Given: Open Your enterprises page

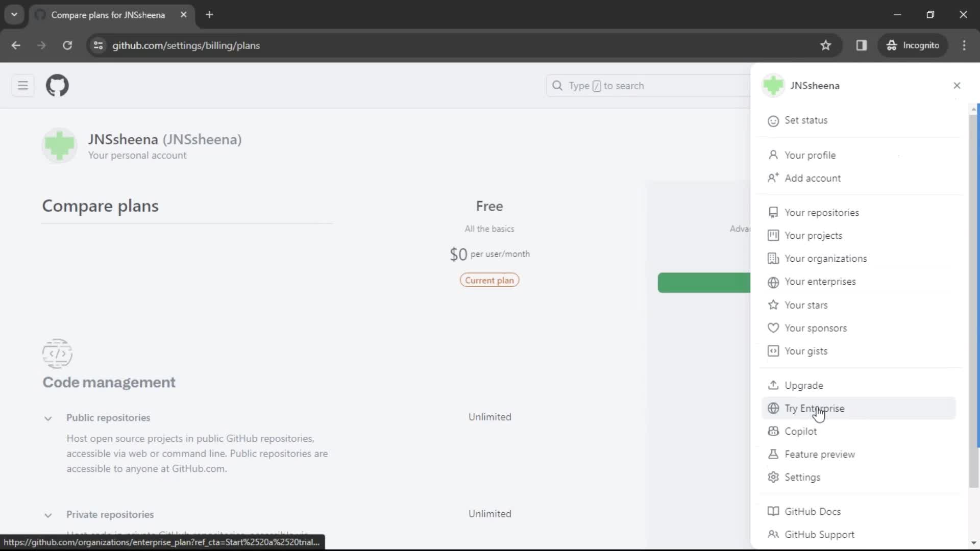Looking at the screenshot, I should click(820, 281).
